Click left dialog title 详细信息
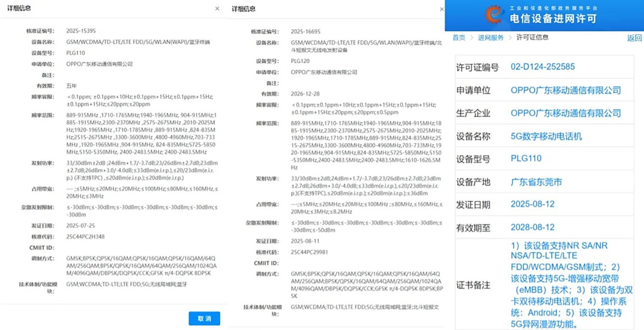The image size is (644, 330). [x=19, y=8]
